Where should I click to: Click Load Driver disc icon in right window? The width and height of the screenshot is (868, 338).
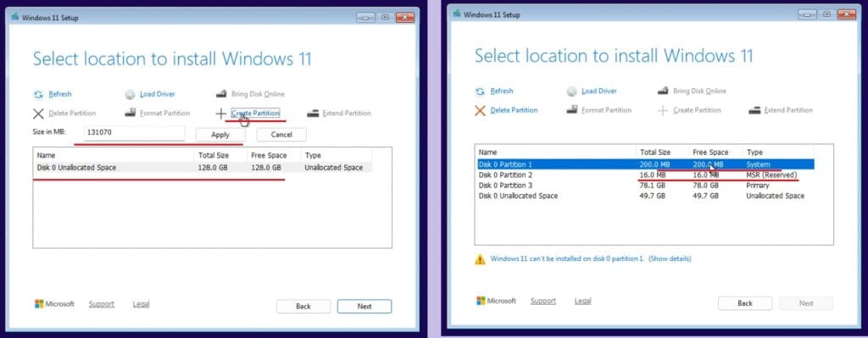point(571,91)
